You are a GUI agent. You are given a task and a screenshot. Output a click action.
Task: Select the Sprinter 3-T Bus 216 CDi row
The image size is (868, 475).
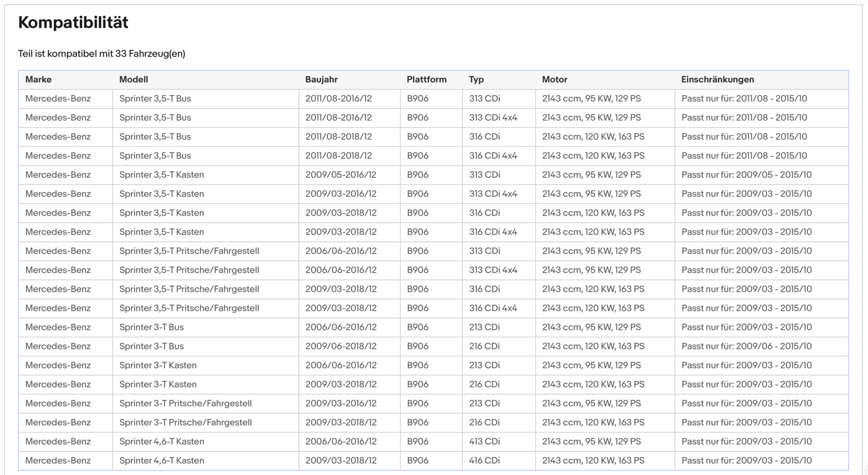[433, 346]
